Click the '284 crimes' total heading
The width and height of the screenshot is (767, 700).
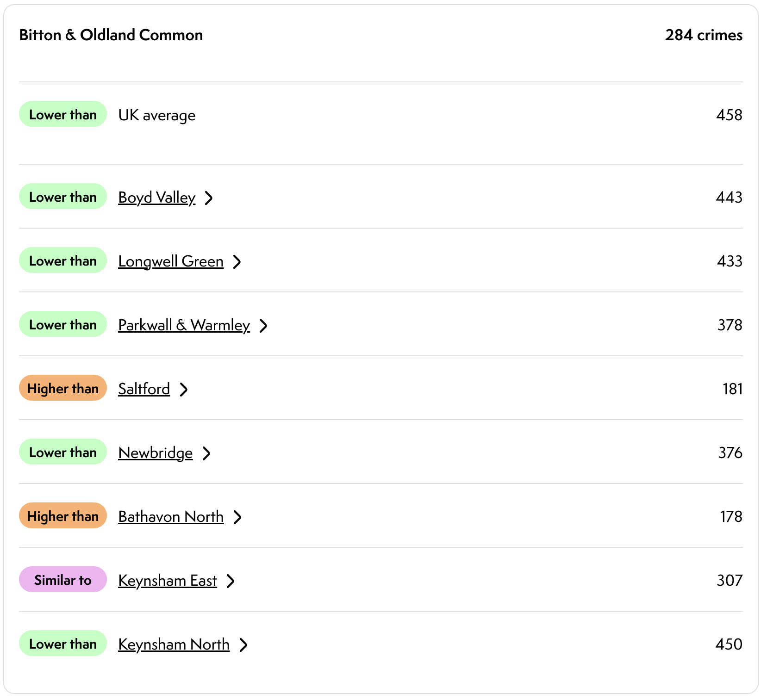704,35
